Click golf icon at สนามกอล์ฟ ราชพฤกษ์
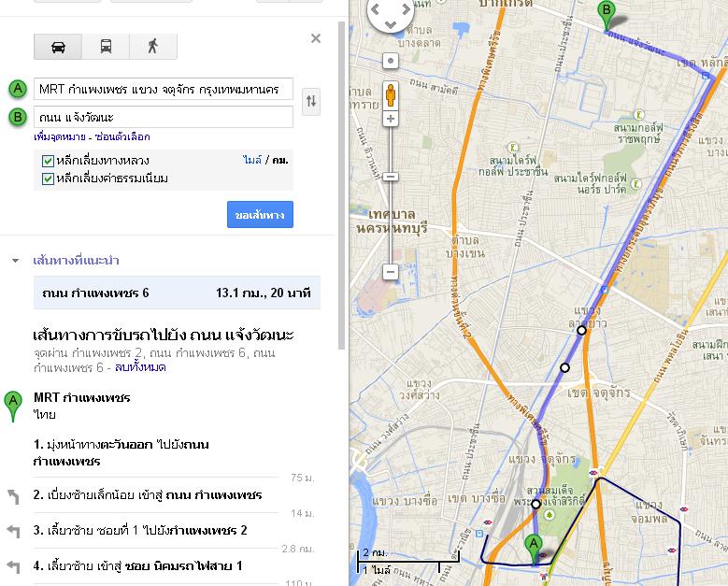728x586 pixels. coord(639,114)
